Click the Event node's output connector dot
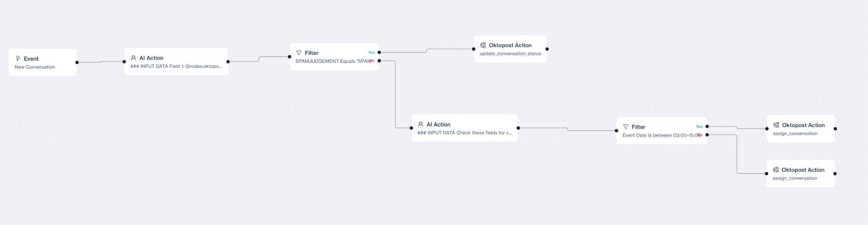The height and width of the screenshot is (225, 868). [77, 62]
